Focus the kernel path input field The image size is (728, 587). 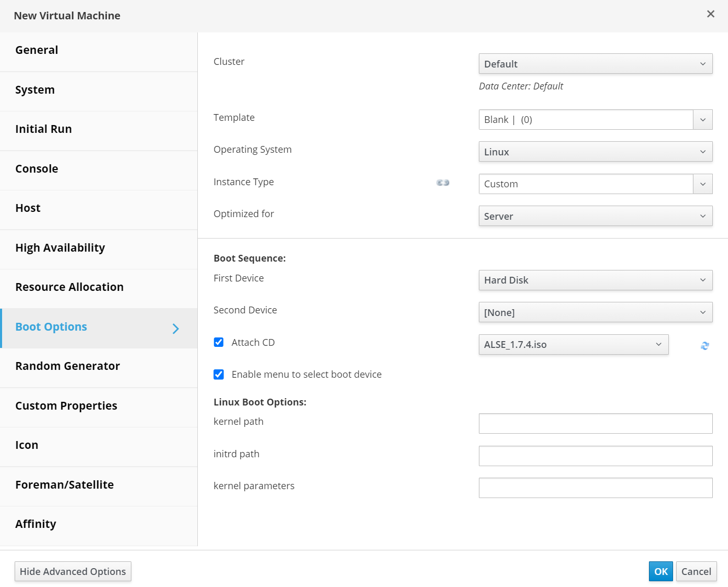tap(595, 424)
